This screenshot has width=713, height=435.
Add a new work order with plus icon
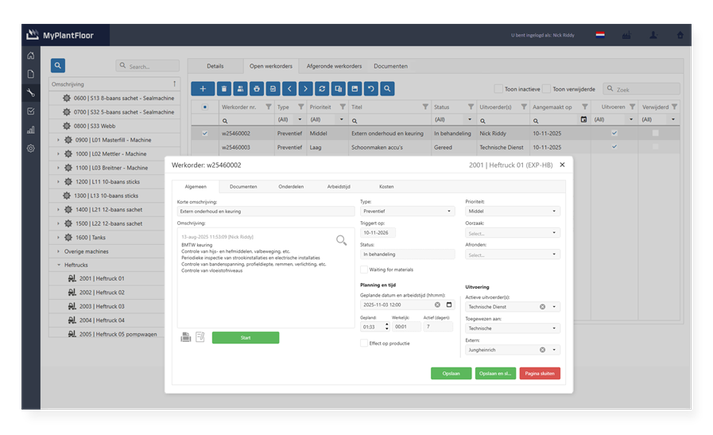[x=203, y=89]
